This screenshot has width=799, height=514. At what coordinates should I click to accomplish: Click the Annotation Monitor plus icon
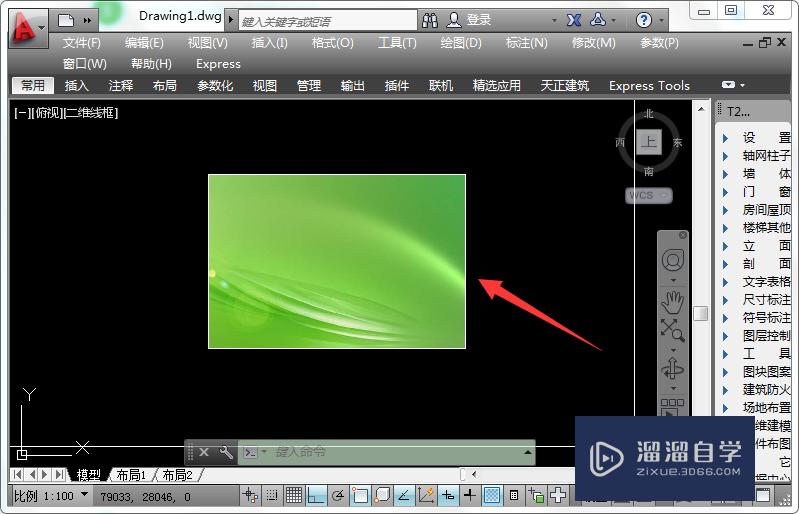[558, 495]
